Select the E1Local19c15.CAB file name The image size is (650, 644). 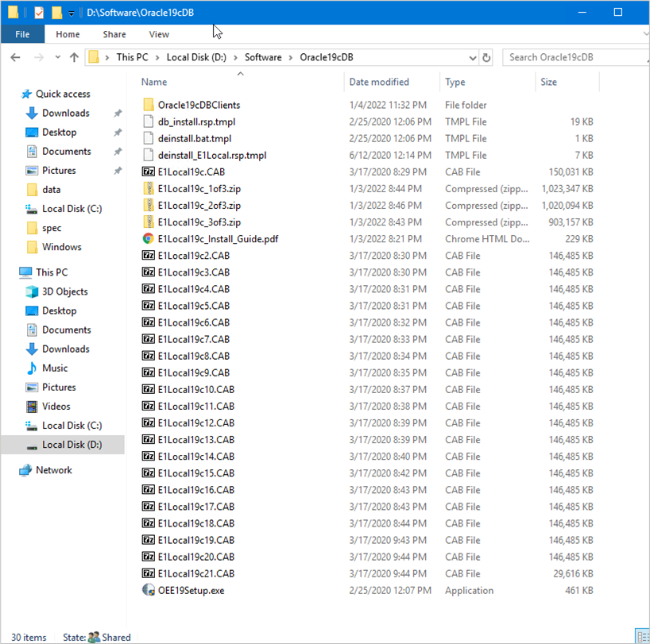[196, 473]
